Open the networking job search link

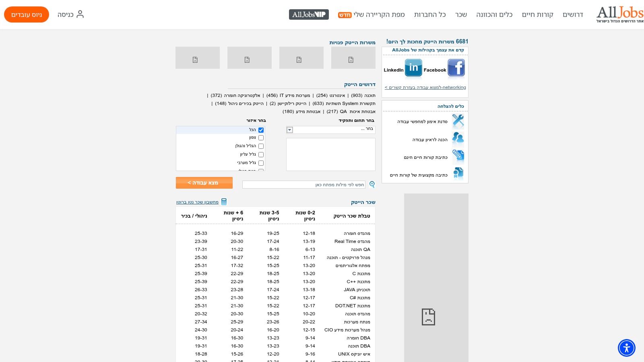pos(425,87)
